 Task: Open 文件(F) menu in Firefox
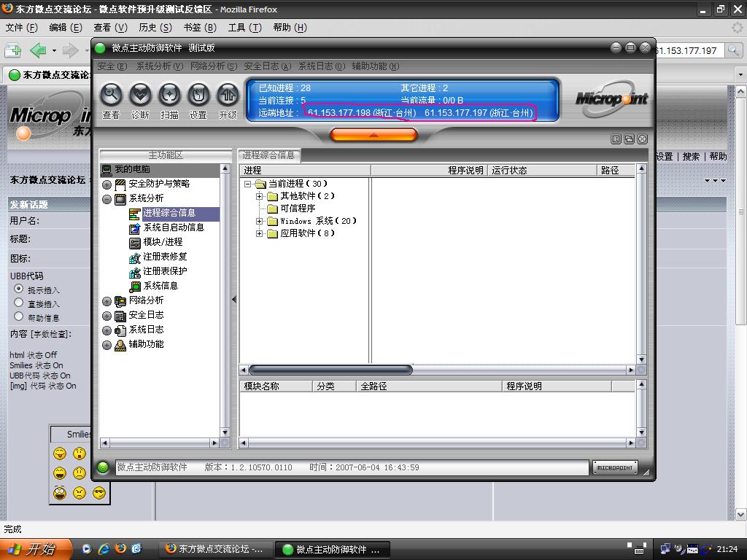21,28
